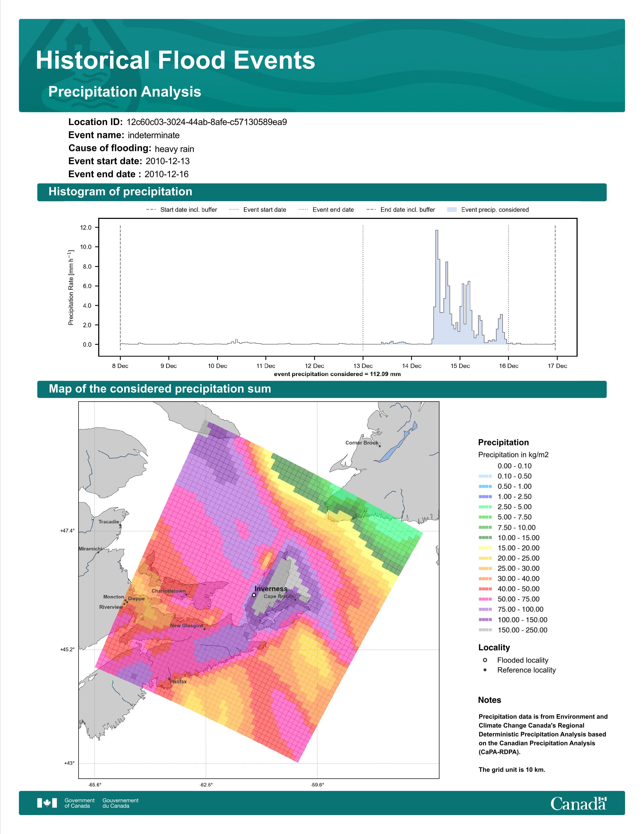Viewport: 644px width, 834px height.
Task: Click the Precipitation Rate y-axis label
Action: coord(70,288)
